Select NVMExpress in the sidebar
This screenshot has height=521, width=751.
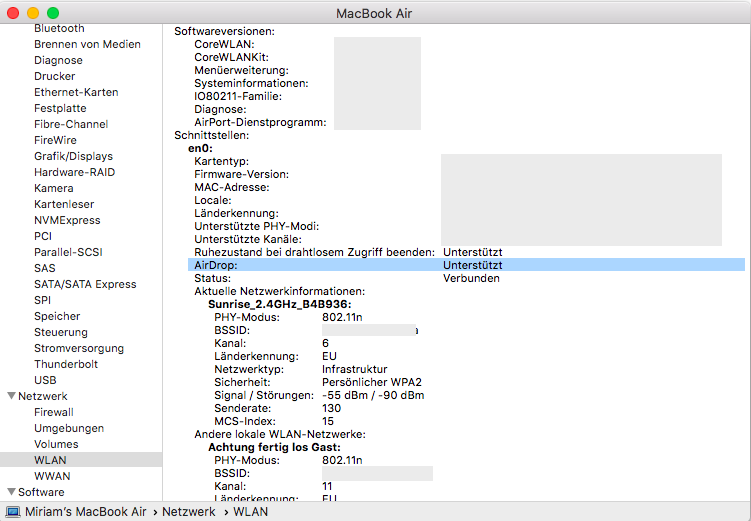click(x=67, y=220)
